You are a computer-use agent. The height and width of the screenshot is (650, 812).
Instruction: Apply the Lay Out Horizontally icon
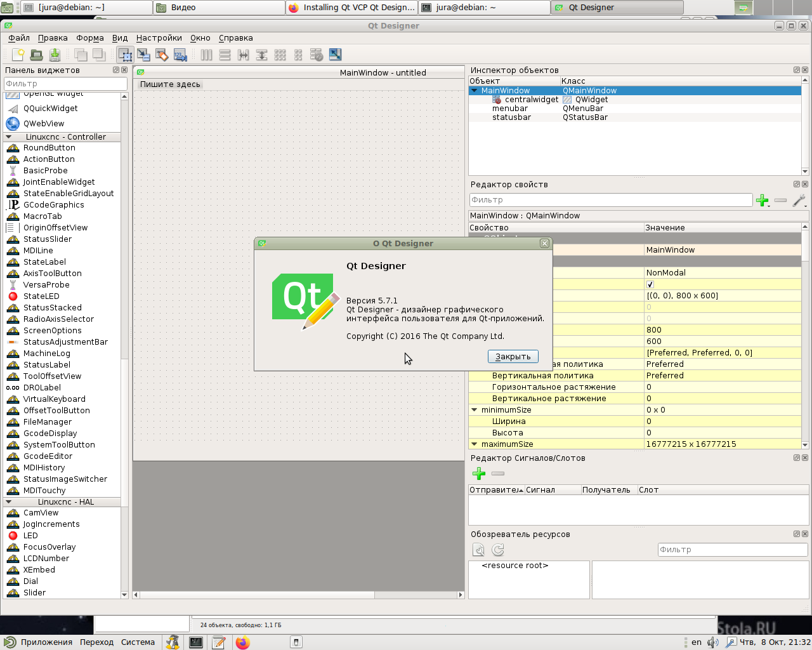coord(206,55)
